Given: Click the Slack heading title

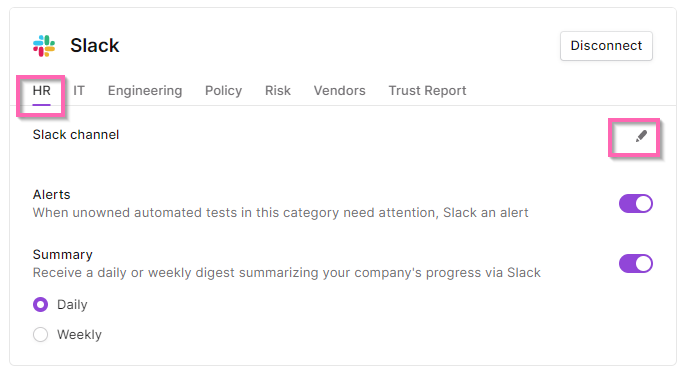Looking at the screenshot, I should pyautogui.click(x=94, y=46).
